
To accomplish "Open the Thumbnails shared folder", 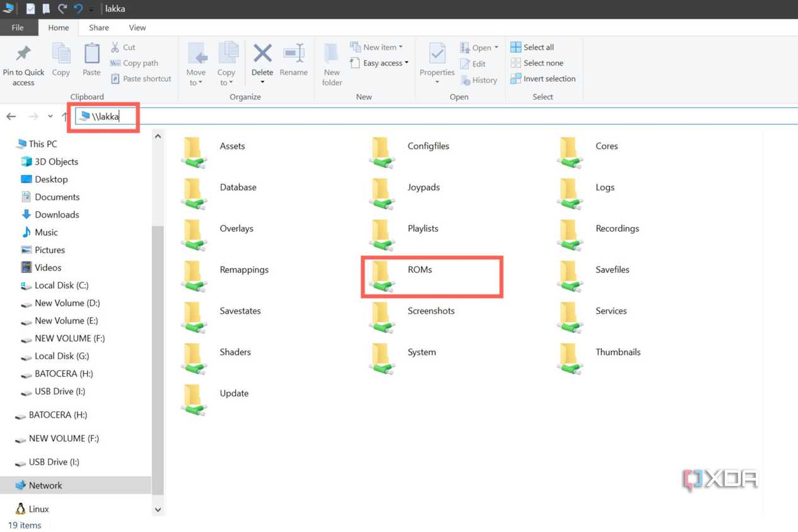I will (x=599, y=359).
